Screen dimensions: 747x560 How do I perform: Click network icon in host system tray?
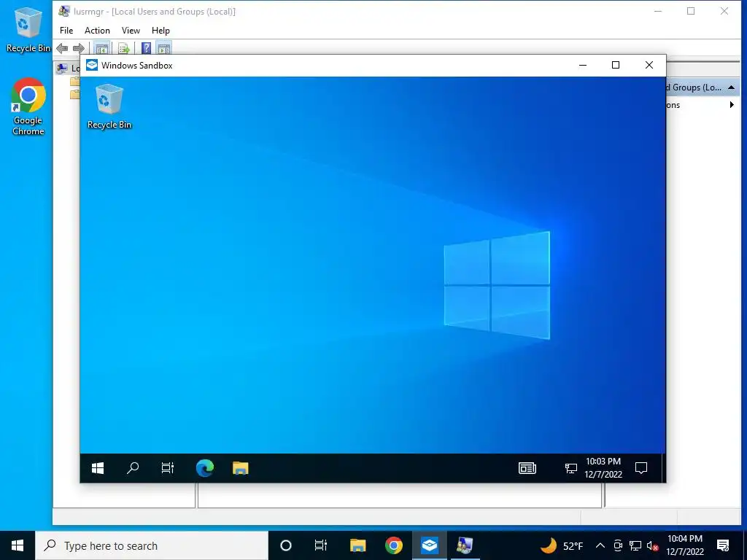tap(635, 545)
